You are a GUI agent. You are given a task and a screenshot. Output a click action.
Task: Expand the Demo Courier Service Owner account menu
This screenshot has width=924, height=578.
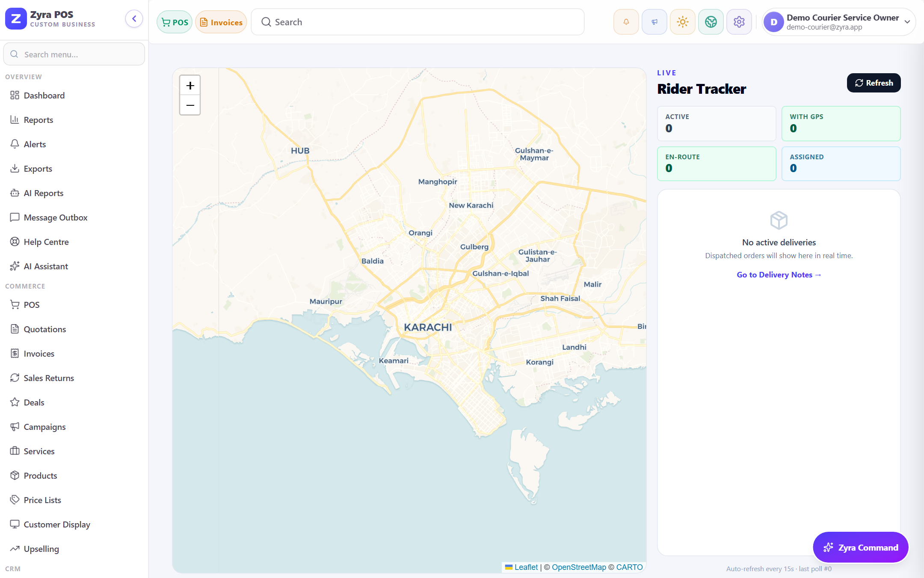(x=838, y=22)
